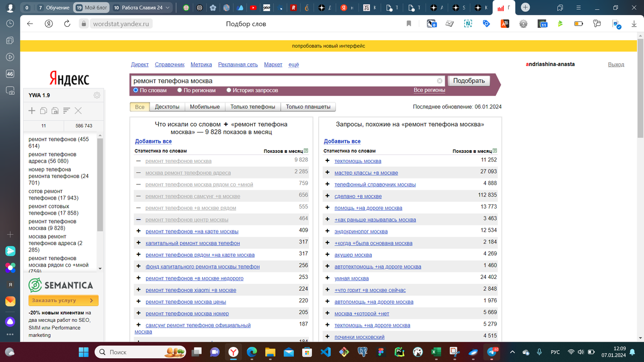Add ремонт телефонов +на карте москвы with plus
Viewport: 644px width, 362px height.
[x=138, y=231]
